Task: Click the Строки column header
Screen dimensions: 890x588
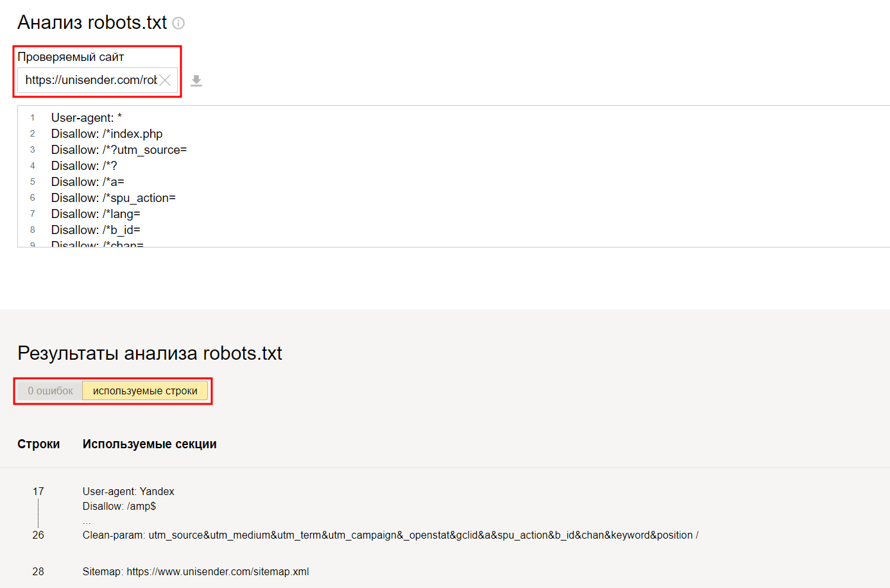Action: pyautogui.click(x=39, y=444)
